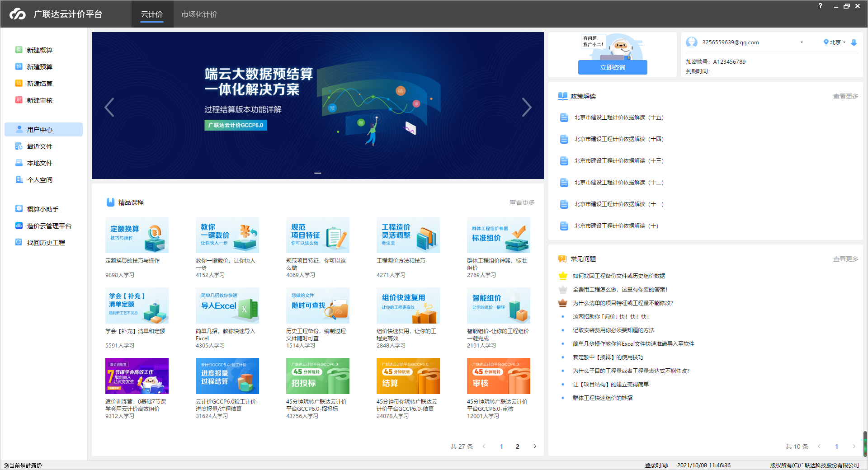Image resolution: width=868 pixels, height=470 pixels.
Task: Open FAQ 如何找回工程备份文件或历史组价数据
Action: [619, 276]
